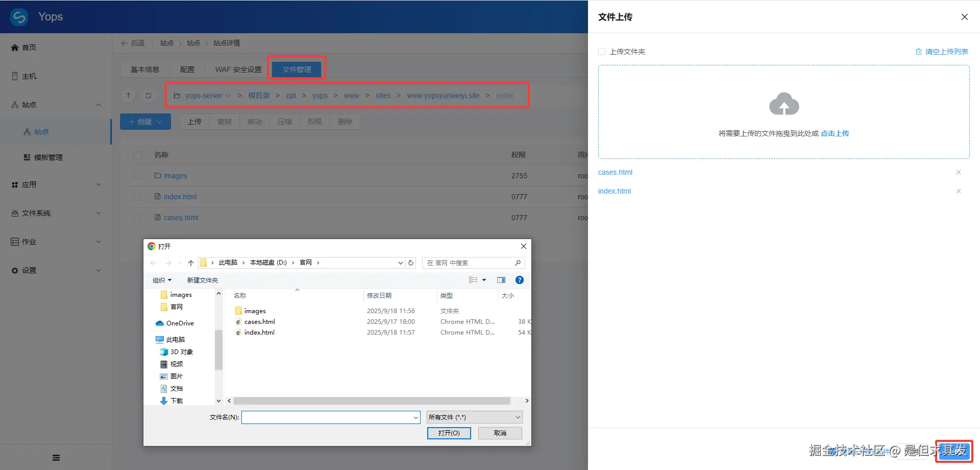Viewport: 980px width, 470px height.
Task: Open help in the 打开 dialog
Action: 520,280
